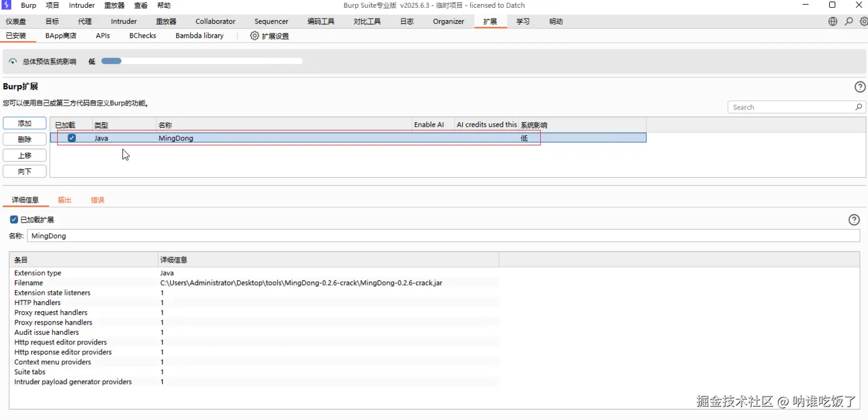Open the globe icon in the tab bar

click(x=833, y=21)
